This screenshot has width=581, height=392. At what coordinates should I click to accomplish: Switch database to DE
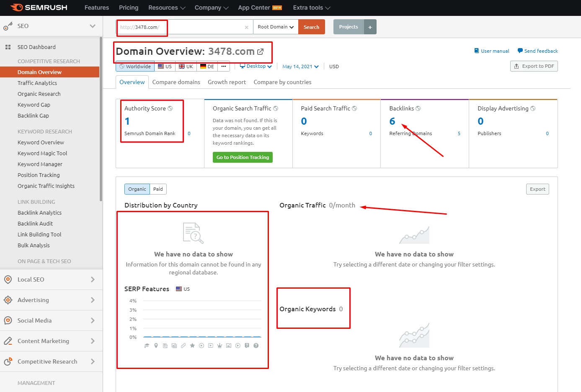207,67
